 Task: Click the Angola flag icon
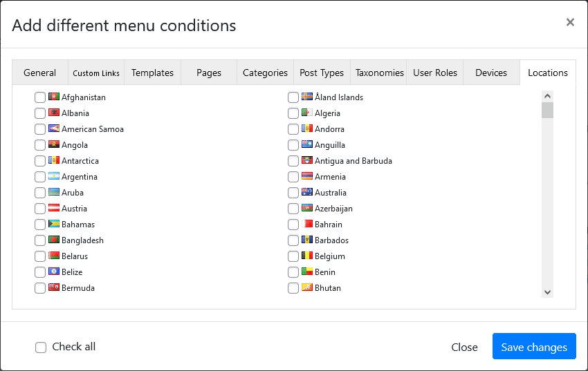tap(54, 145)
